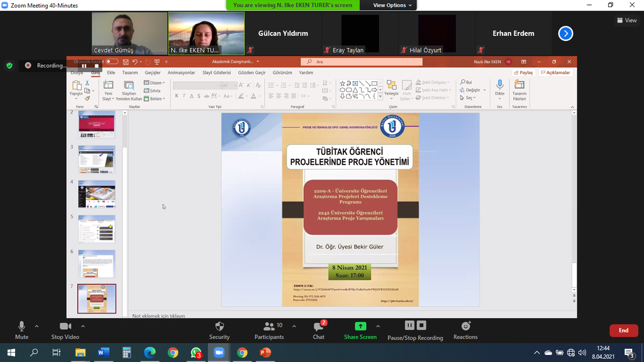Open the Dosya menu

pos(77,72)
